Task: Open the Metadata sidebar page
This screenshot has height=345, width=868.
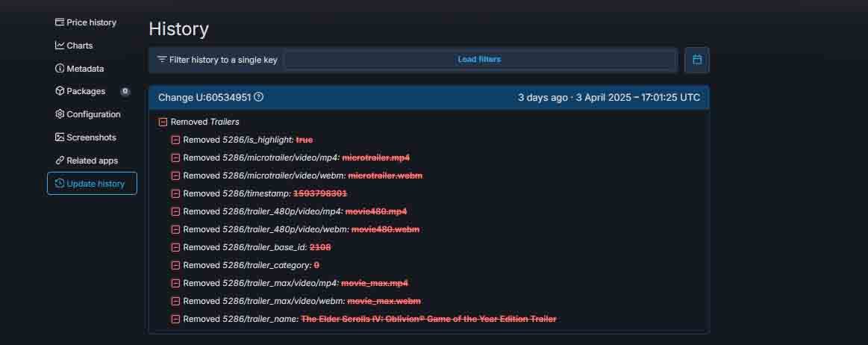Action: tap(80, 69)
